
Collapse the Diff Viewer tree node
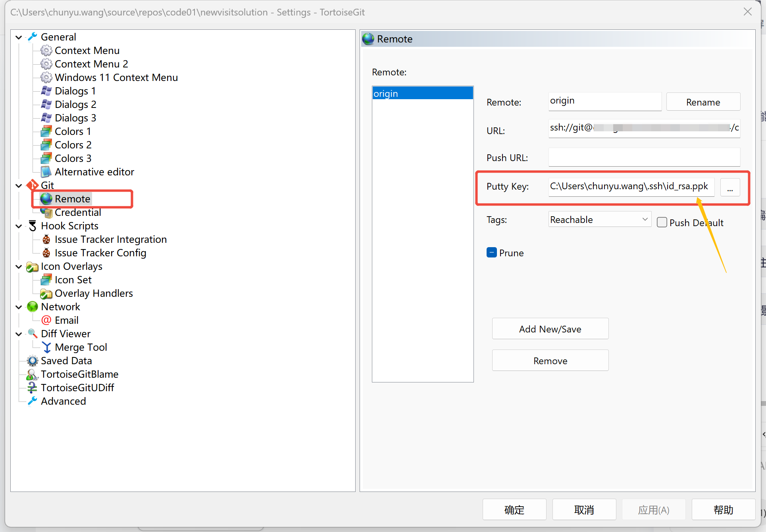pos(19,334)
